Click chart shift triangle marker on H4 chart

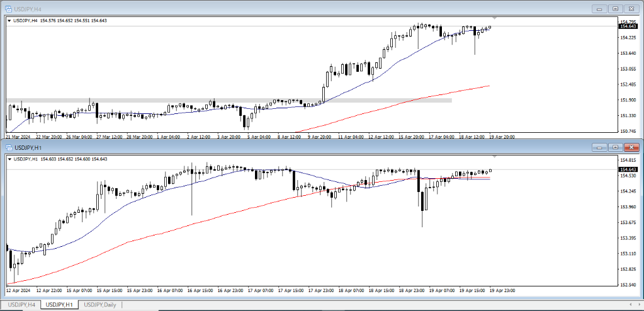495,18
